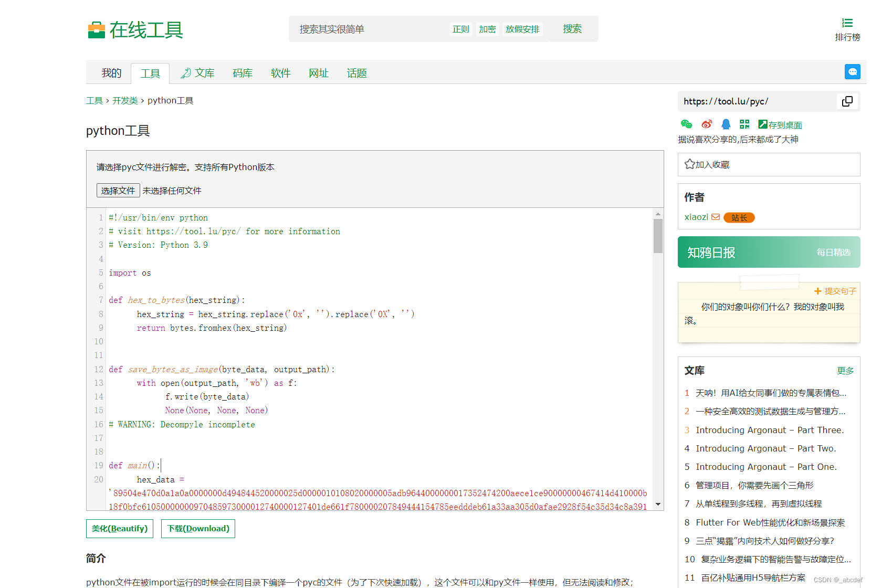Viewport: 871px width, 588px height.
Task: Open article 管理项目，你需要先画个三角形
Action: pyautogui.click(x=754, y=485)
